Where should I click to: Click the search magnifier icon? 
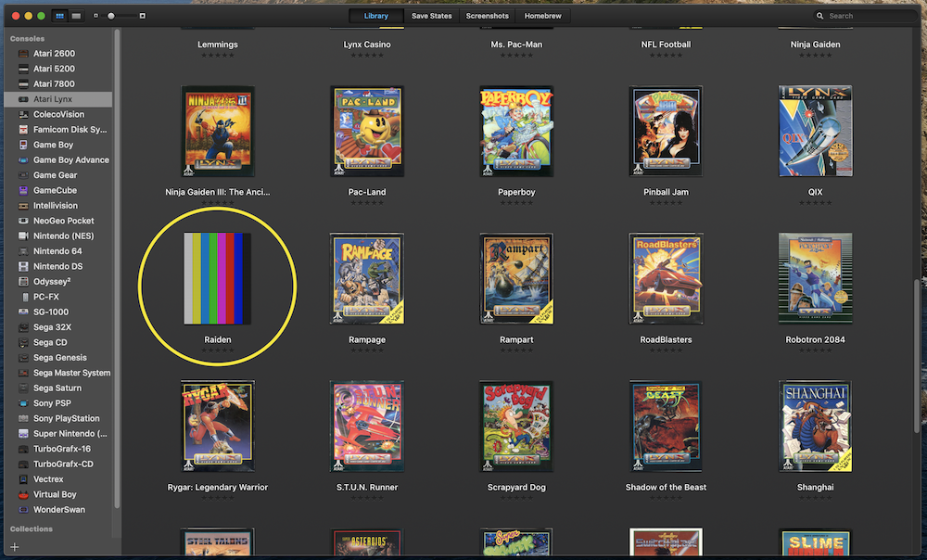tap(819, 16)
